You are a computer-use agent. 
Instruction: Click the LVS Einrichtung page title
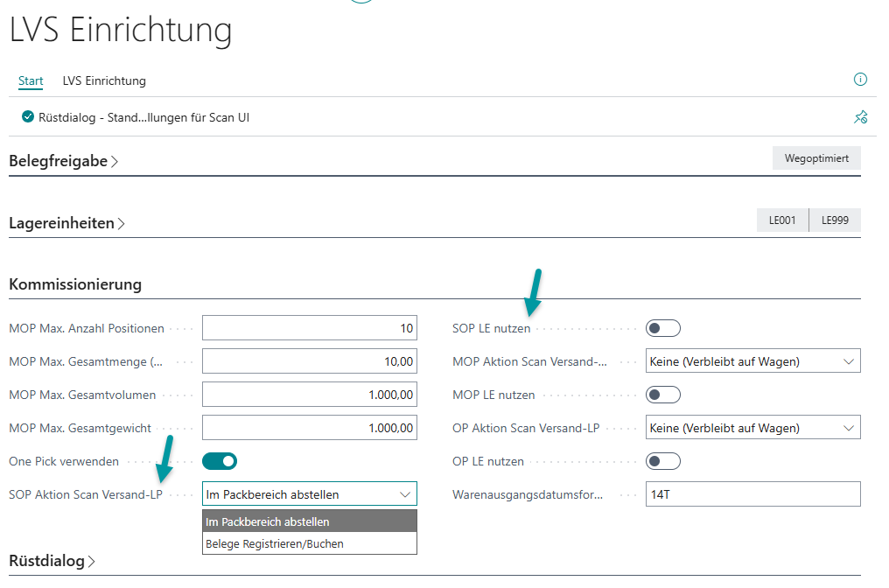coord(121,30)
